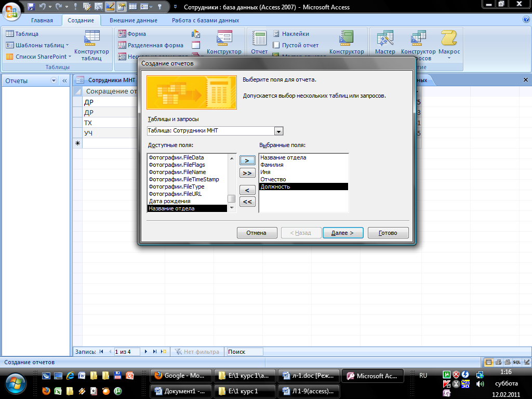Open the Внешние данные tab
Viewport: 532px width, 399px height.
tap(134, 20)
